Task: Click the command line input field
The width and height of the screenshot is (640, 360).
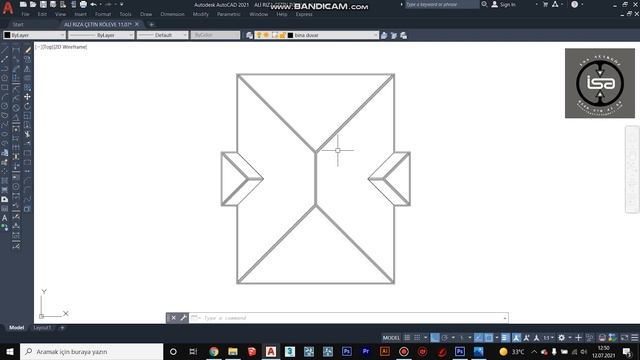Action: tap(348, 318)
